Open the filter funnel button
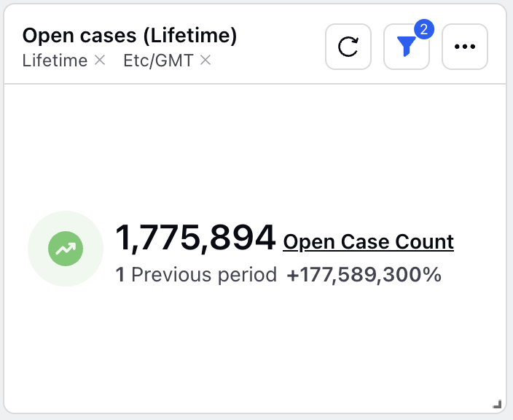The height and width of the screenshot is (420, 513). [407, 47]
